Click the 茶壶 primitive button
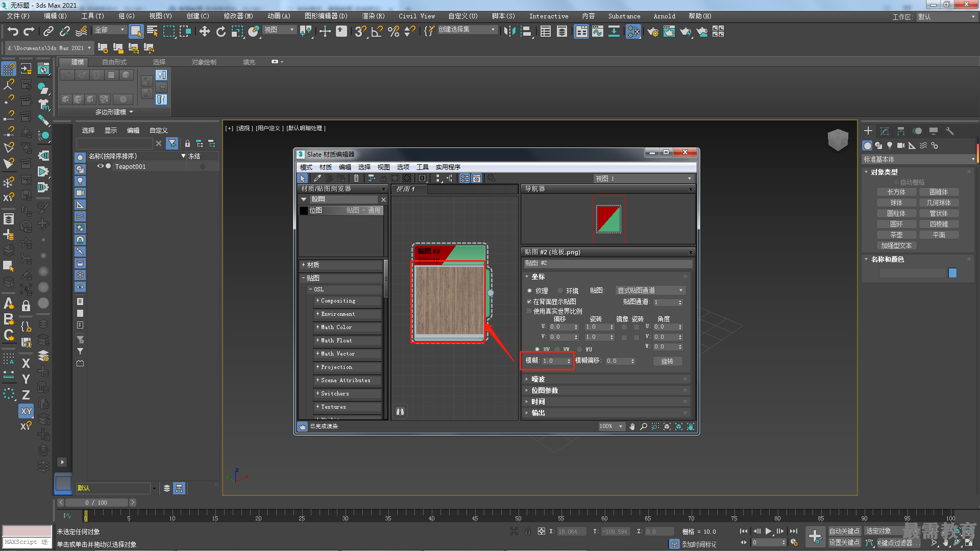Image resolution: width=980 pixels, height=551 pixels. [x=896, y=235]
